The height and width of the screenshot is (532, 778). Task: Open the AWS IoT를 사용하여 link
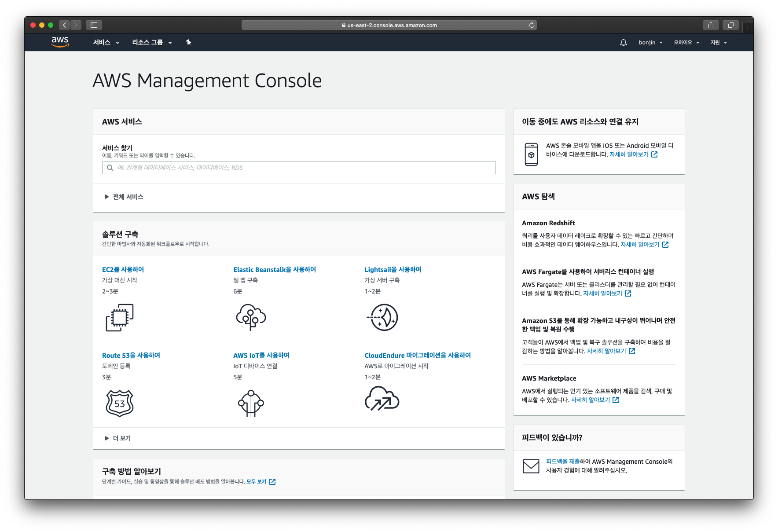(x=261, y=355)
